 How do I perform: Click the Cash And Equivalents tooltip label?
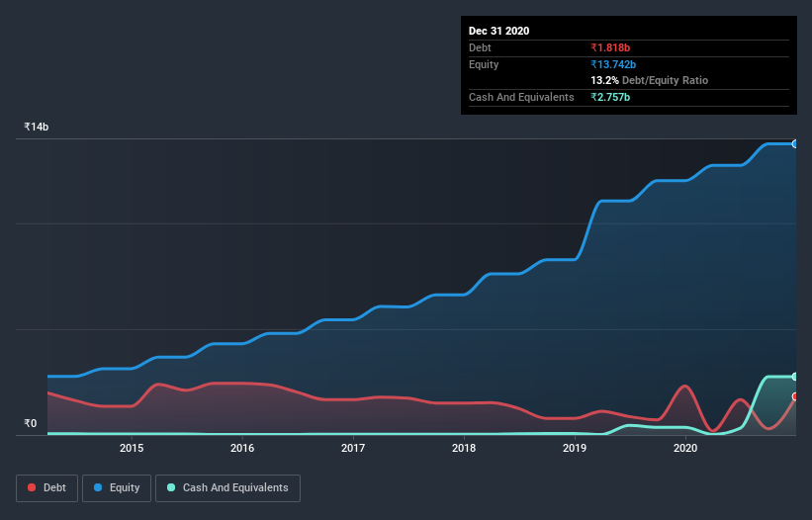click(521, 97)
